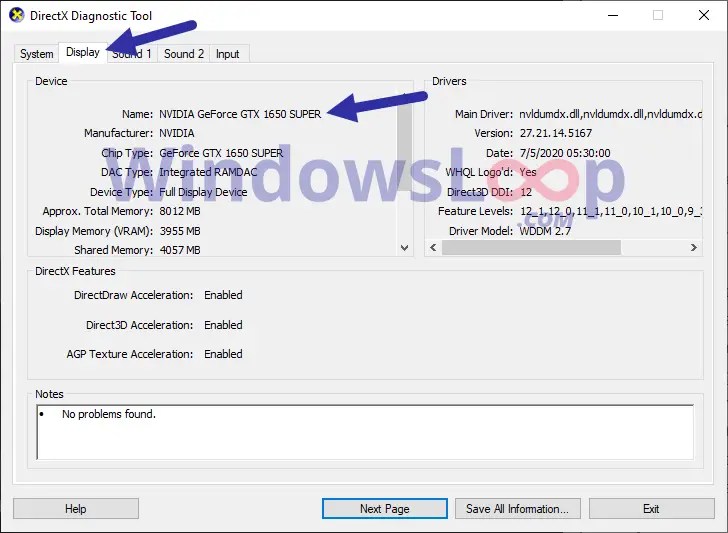Screen dimensions: 728x533
Task: Click the 'DirectX Diagnostic Tool' window title
Action: (x=91, y=16)
